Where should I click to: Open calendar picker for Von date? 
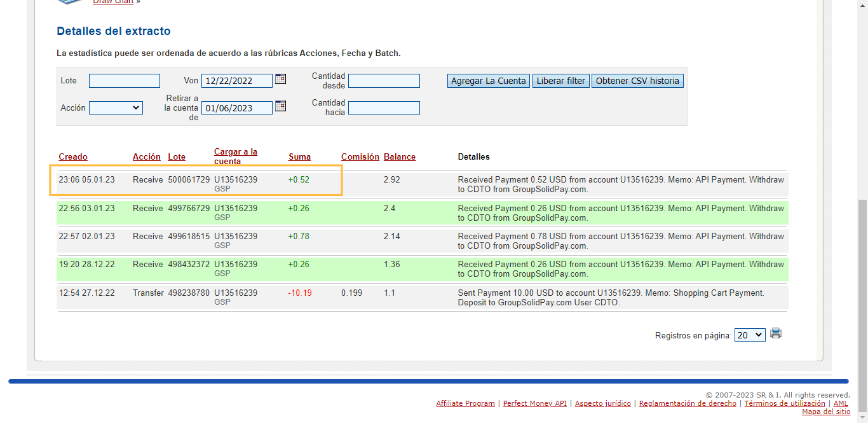point(280,80)
